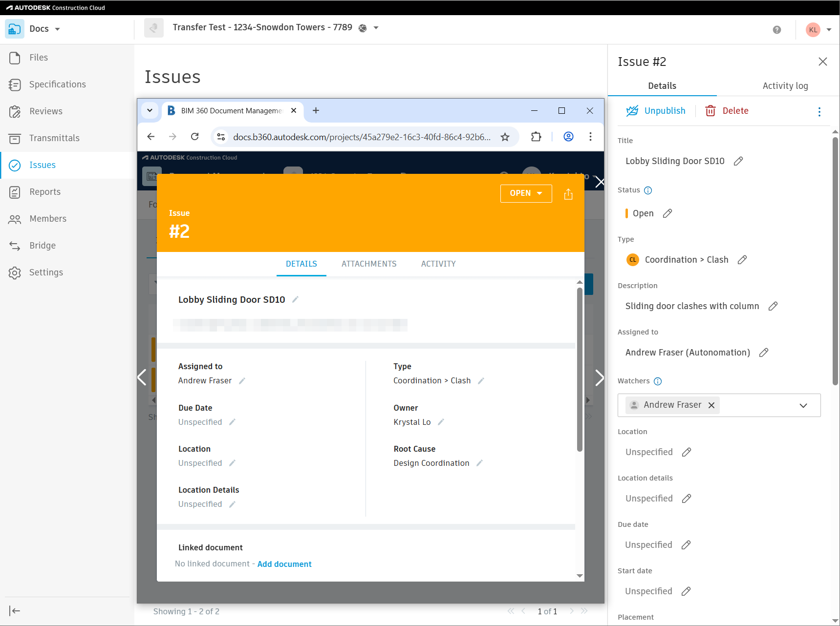Delete the issue
Viewport: 840px width, 626px height.
[727, 111]
